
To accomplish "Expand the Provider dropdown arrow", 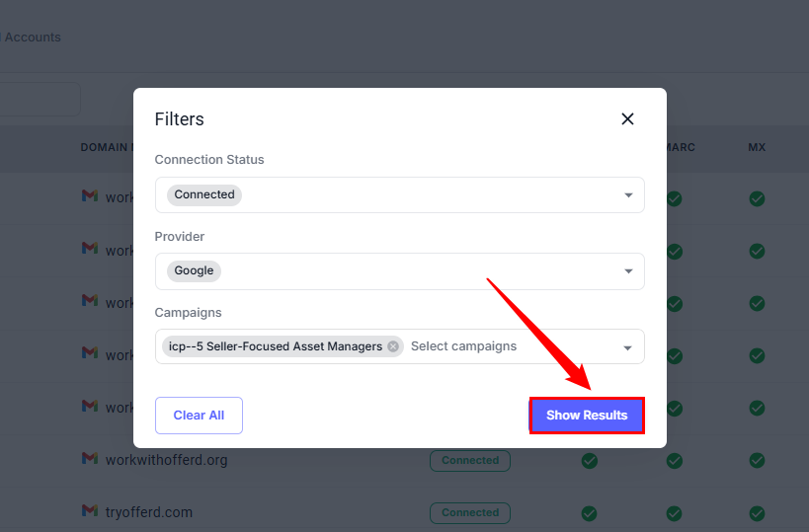I will [x=628, y=271].
